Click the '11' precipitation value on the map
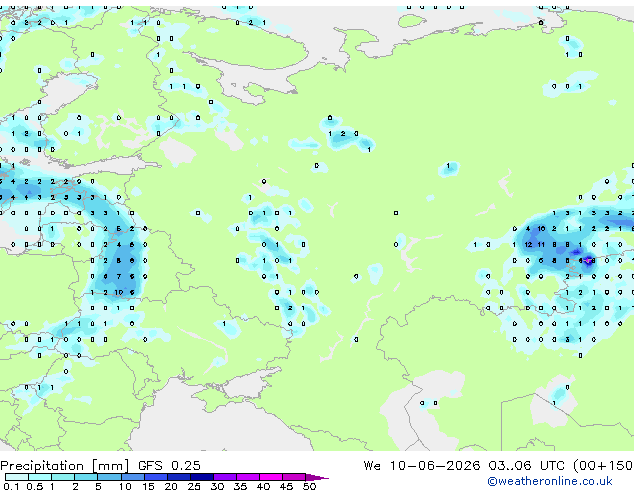Image resolution: width=634 pixels, height=490 pixels. [x=541, y=245]
